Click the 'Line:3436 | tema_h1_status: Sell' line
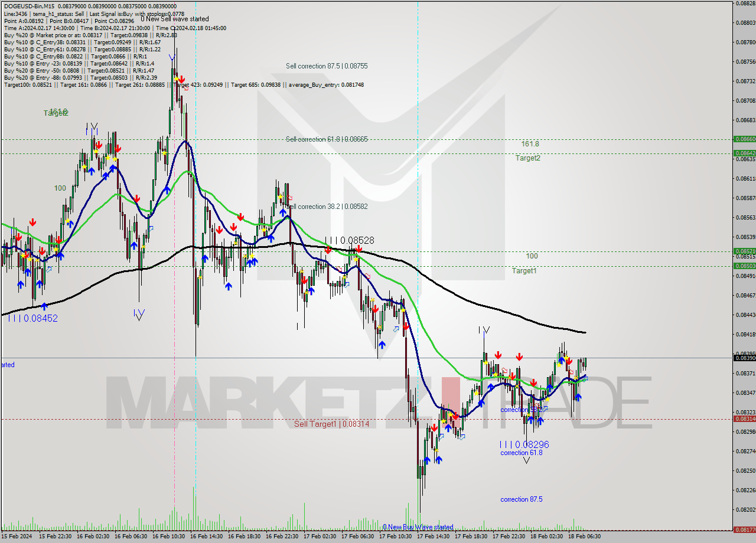The image size is (756, 543). point(94,14)
